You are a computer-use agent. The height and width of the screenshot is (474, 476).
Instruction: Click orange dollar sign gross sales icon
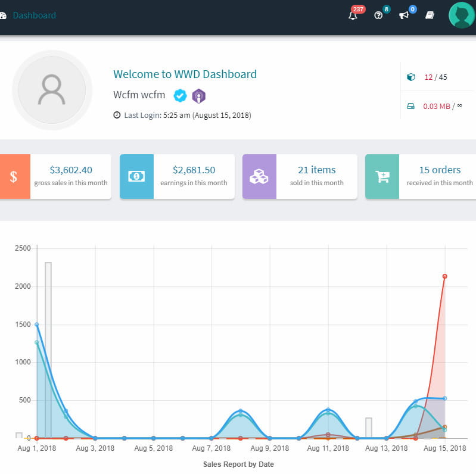coord(14,177)
